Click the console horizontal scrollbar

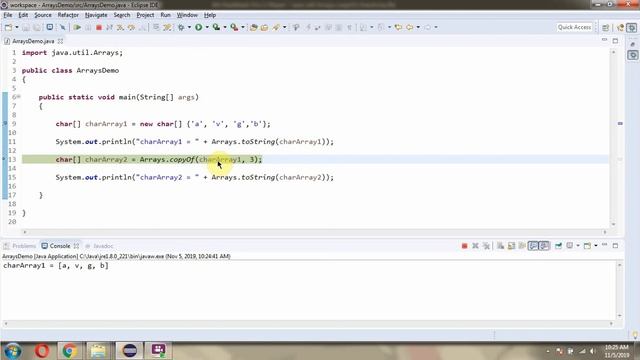pos(308,324)
